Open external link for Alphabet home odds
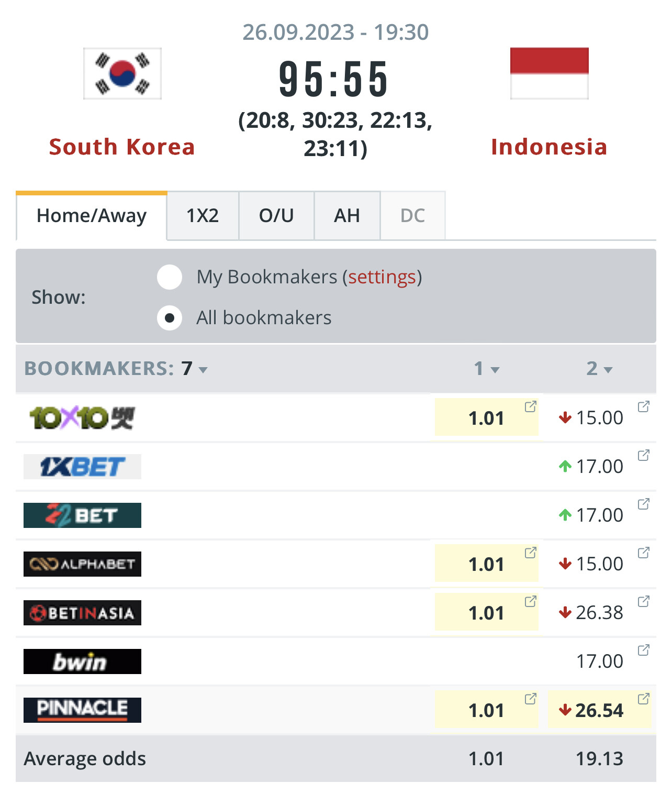 click(x=530, y=553)
